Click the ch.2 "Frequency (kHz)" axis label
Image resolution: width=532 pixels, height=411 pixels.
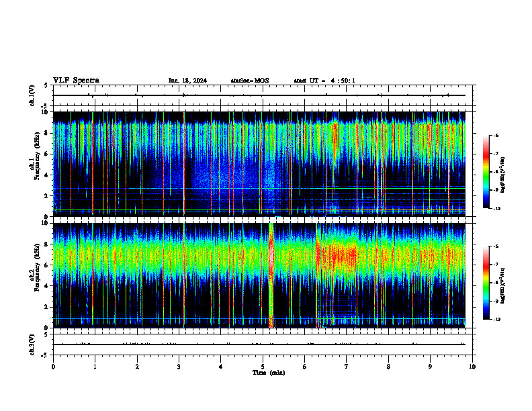click(x=37, y=267)
